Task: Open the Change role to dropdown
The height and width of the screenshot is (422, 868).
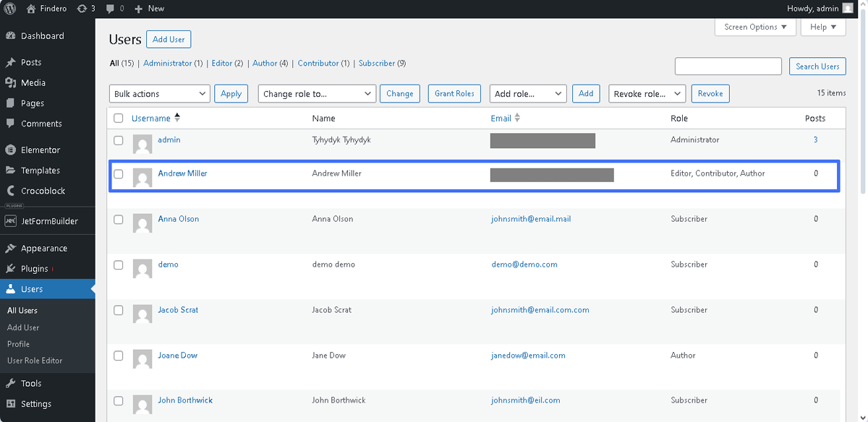Action: (x=316, y=93)
